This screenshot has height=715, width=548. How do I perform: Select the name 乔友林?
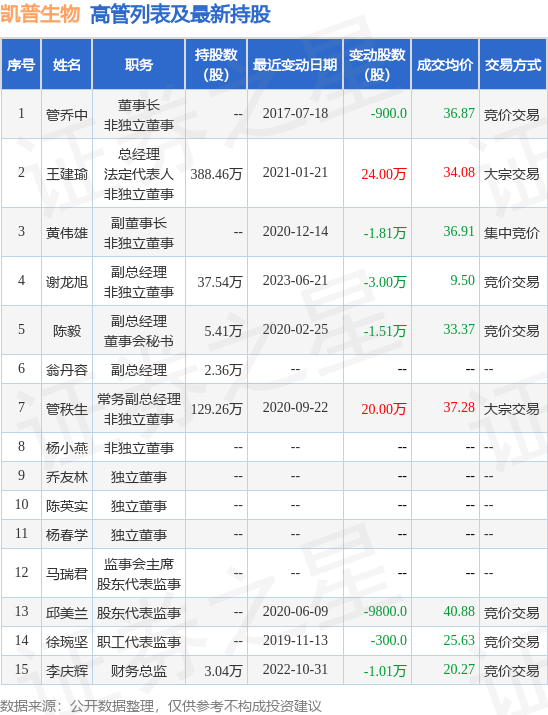tap(67, 477)
